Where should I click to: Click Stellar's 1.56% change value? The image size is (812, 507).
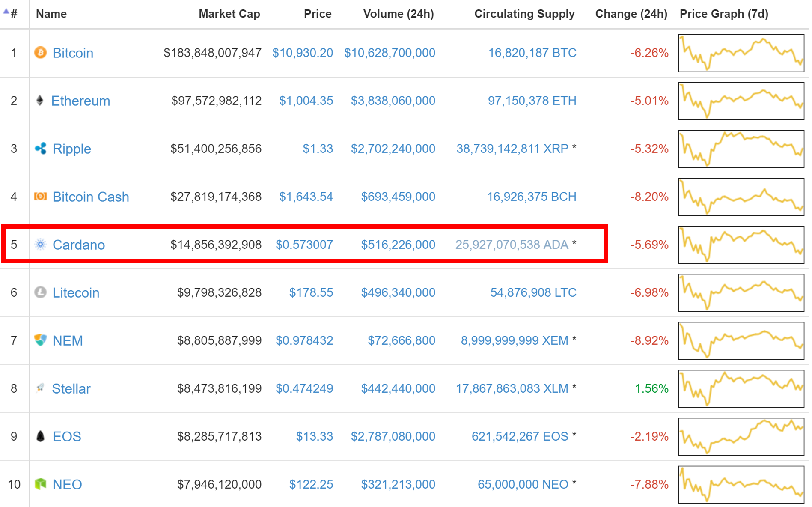651,388
